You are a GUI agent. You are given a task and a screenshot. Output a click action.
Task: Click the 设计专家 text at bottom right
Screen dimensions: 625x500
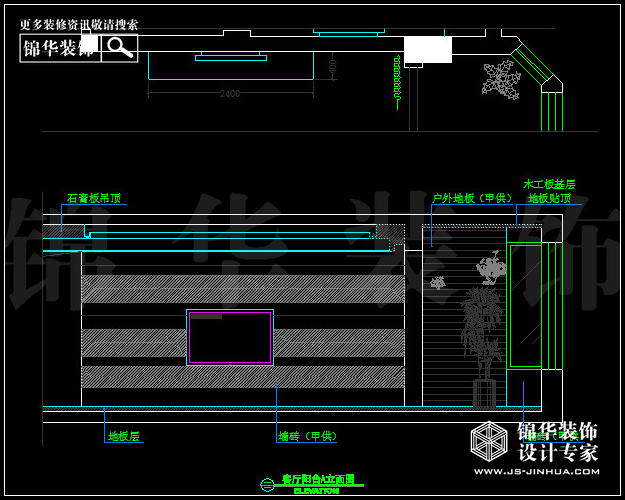(558, 452)
